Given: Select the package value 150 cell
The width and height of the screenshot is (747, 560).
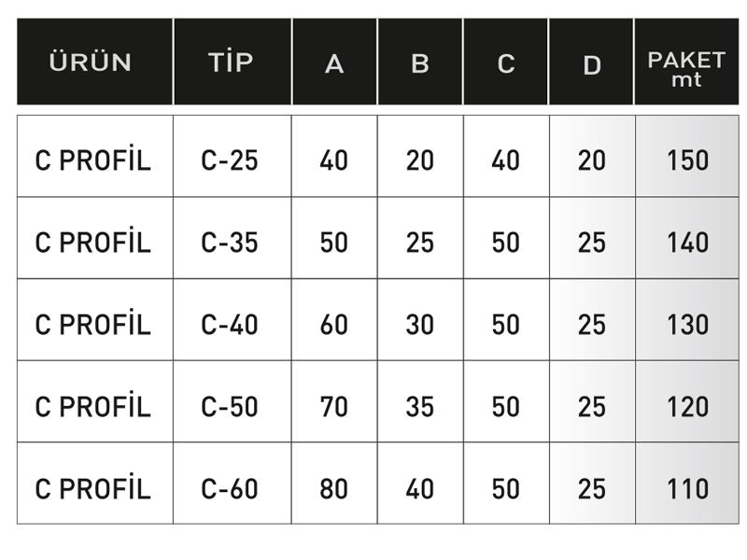Looking at the screenshot, I should (x=687, y=156).
